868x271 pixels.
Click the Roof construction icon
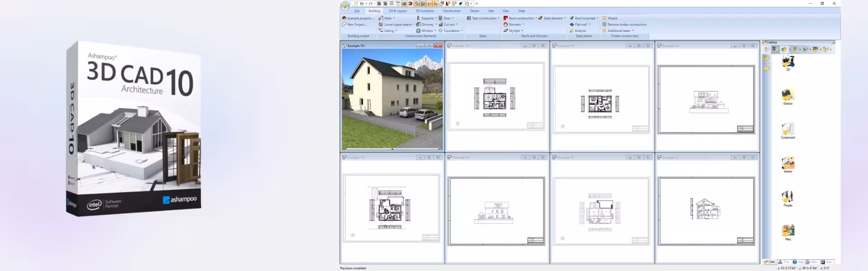point(506,18)
